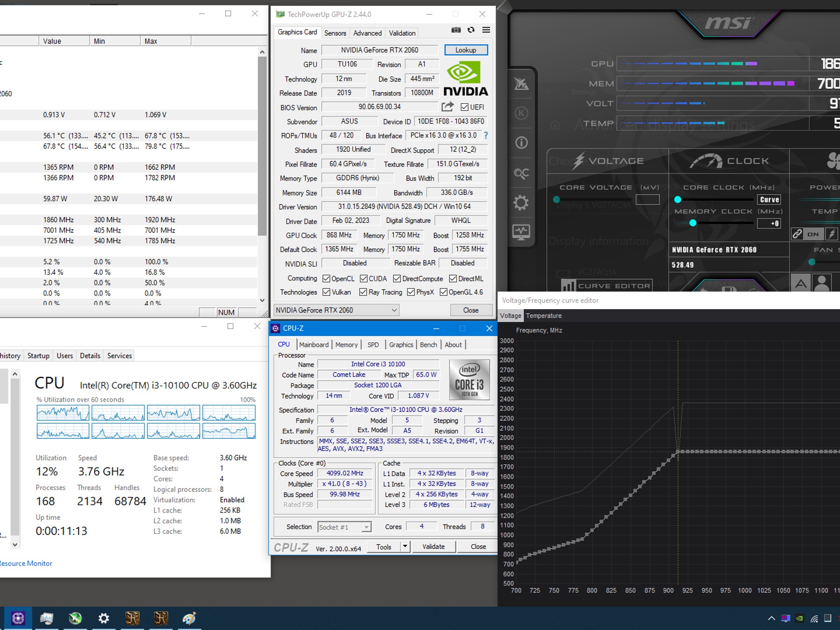Show hidden system tray icons
Screen dimensions: 840x630
[771, 618]
